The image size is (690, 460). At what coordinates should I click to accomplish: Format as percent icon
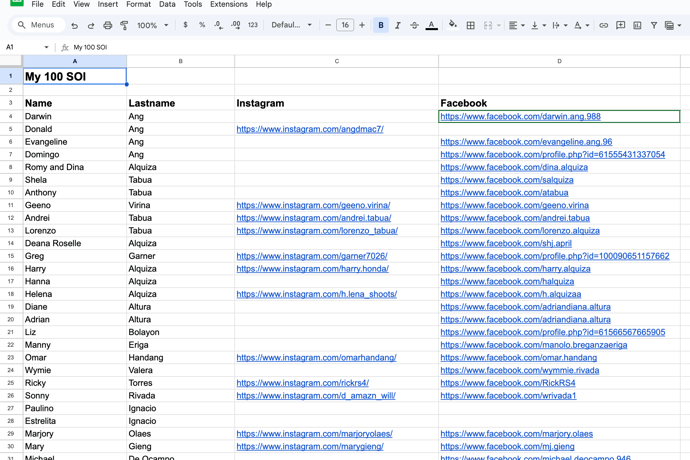pos(202,25)
